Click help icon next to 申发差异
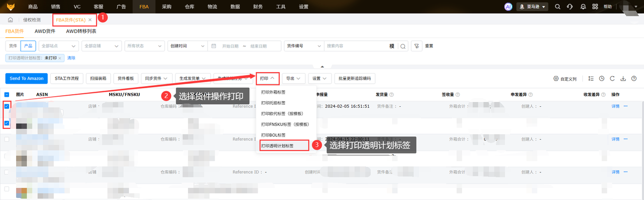 pos(530,94)
